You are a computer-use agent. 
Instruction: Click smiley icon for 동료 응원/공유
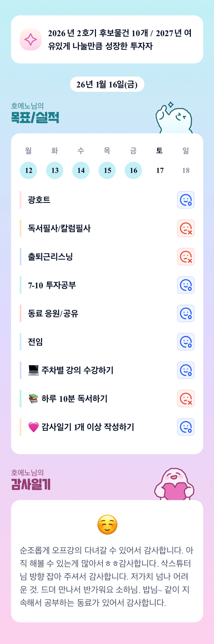tap(186, 313)
